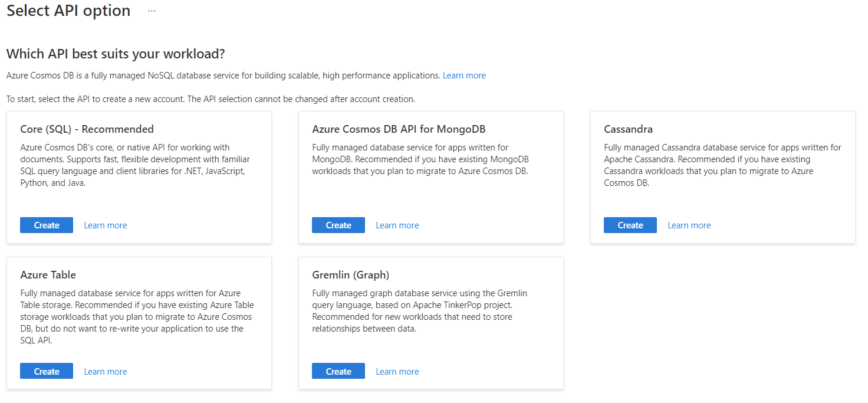Select the Gremlin (Graph) card
The image size is (868, 403).
[430, 323]
